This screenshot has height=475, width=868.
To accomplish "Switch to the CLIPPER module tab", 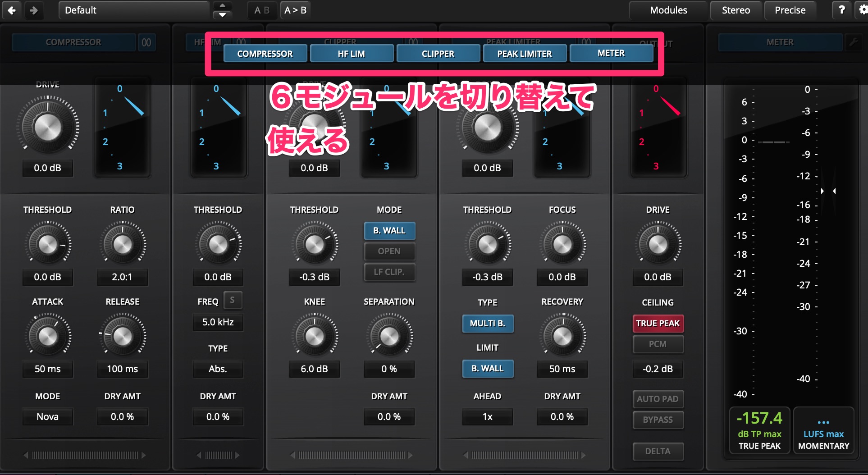I will pos(438,54).
